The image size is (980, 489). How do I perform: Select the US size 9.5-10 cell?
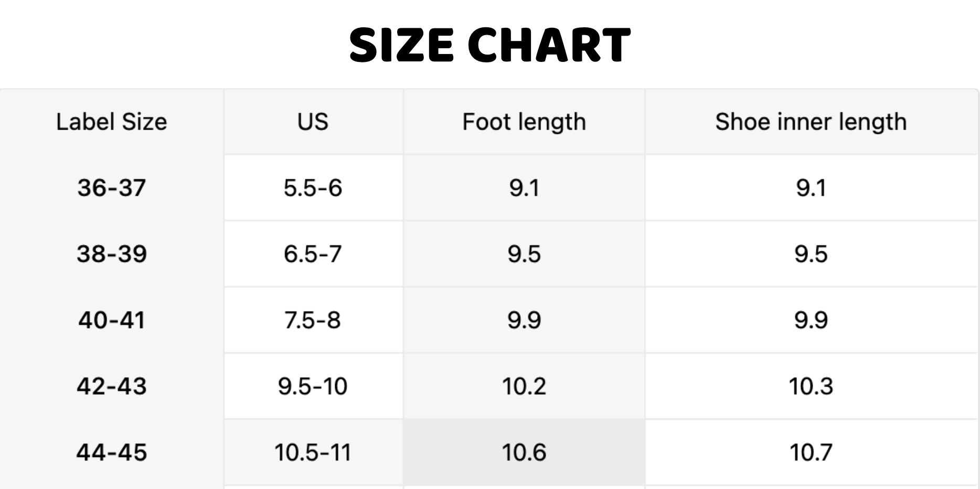(313, 386)
